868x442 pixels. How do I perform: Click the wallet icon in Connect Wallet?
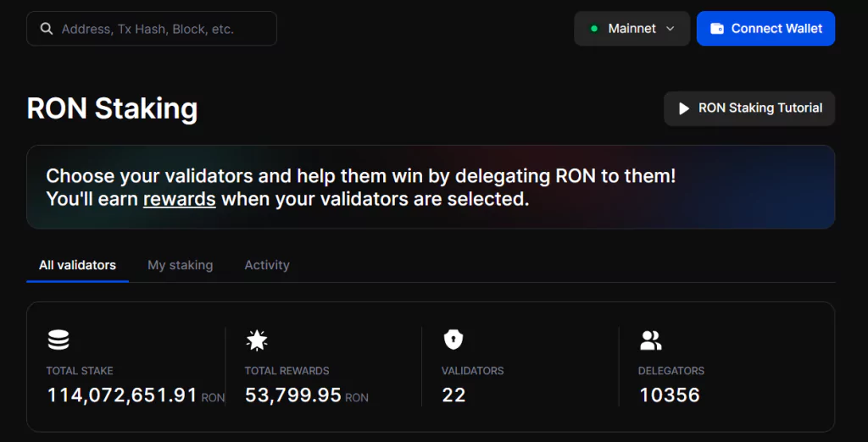pos(717,29)
